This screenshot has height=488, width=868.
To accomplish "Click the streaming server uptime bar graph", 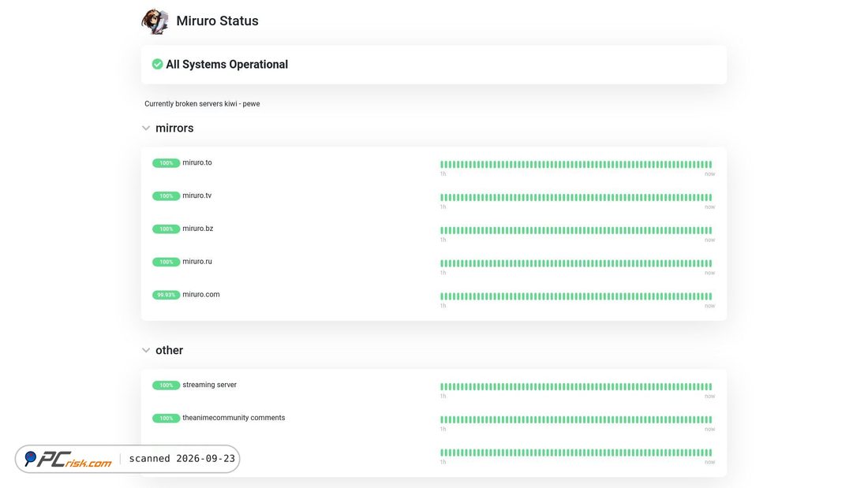I will [576, 387].
